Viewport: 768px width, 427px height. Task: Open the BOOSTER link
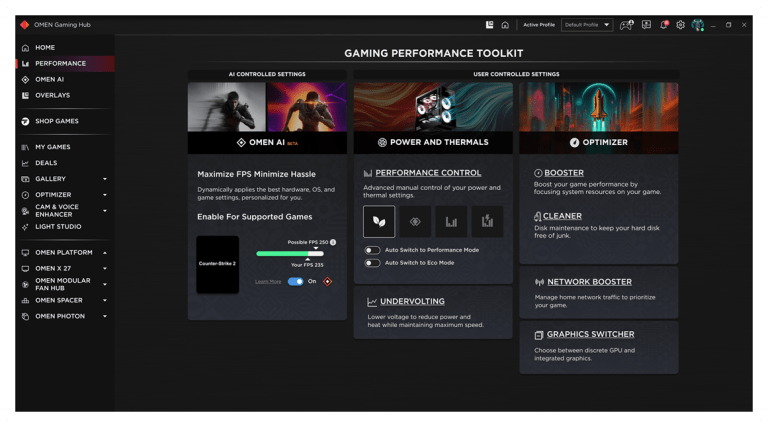point(564,173)
